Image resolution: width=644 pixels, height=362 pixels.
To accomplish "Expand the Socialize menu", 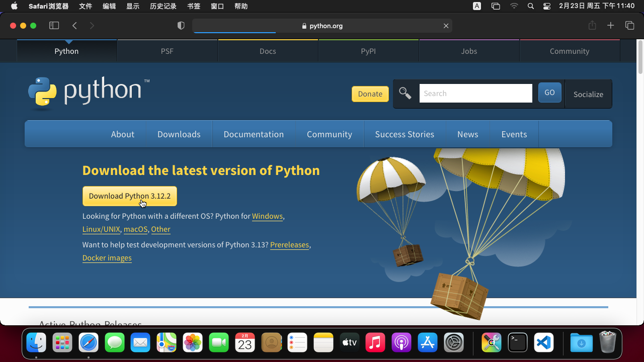I will tap(588, 94).
